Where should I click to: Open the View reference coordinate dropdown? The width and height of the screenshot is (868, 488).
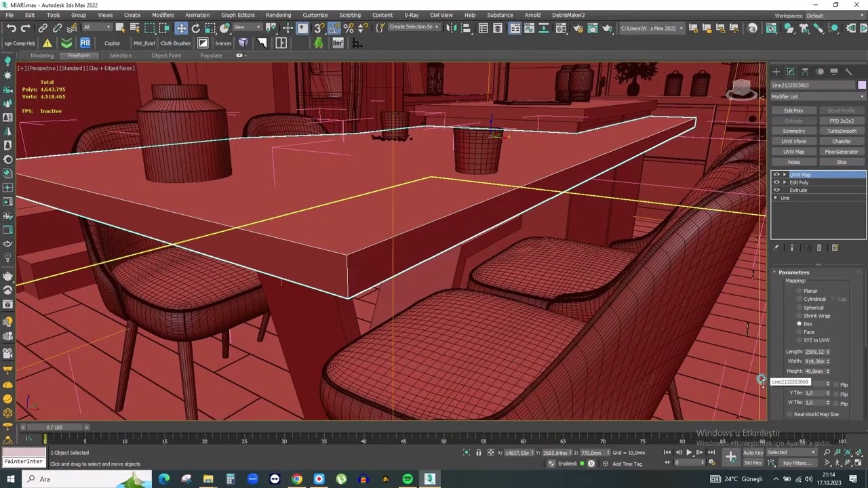point(248,28)
